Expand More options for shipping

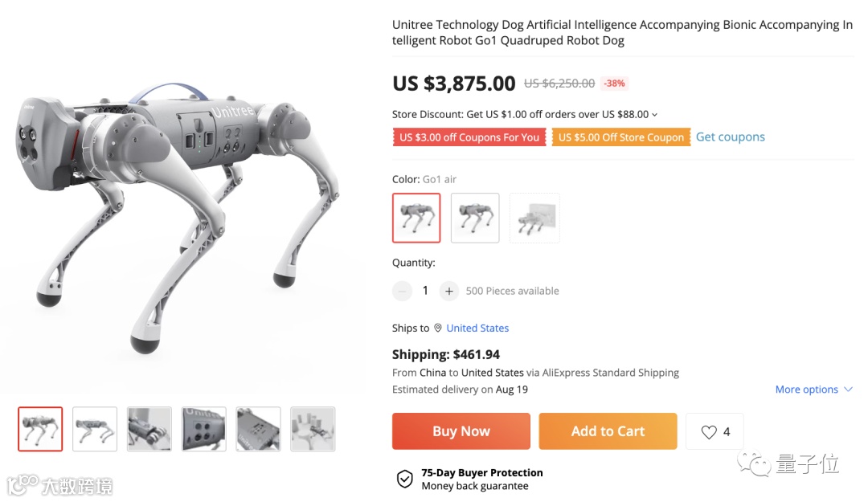pyautogui.click(x=813, y=389)
